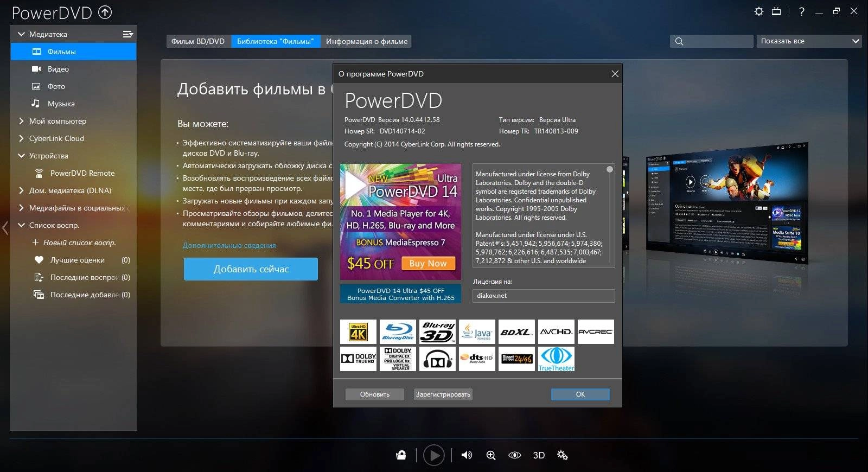Click the PowerDVD 14 screenshot preview
This screenshot has width=868, height=472.
(x=727, y=203)
